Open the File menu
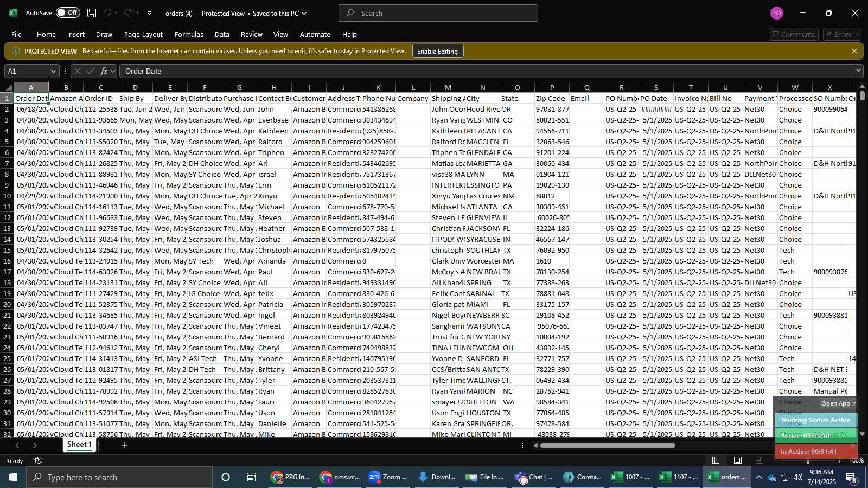 pos(17,34)
